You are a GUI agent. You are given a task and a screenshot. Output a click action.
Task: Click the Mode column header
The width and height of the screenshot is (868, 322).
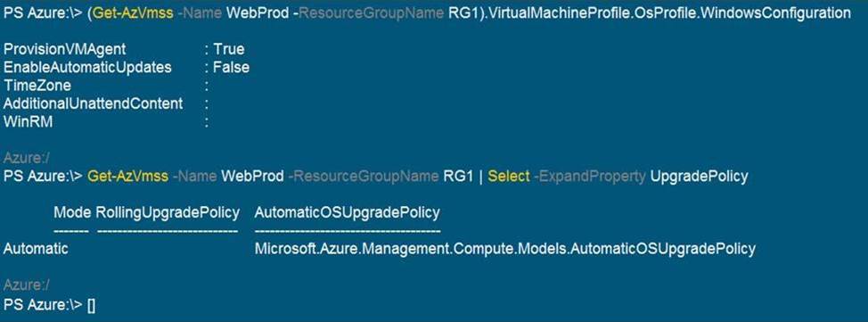(x=72, y=212)
